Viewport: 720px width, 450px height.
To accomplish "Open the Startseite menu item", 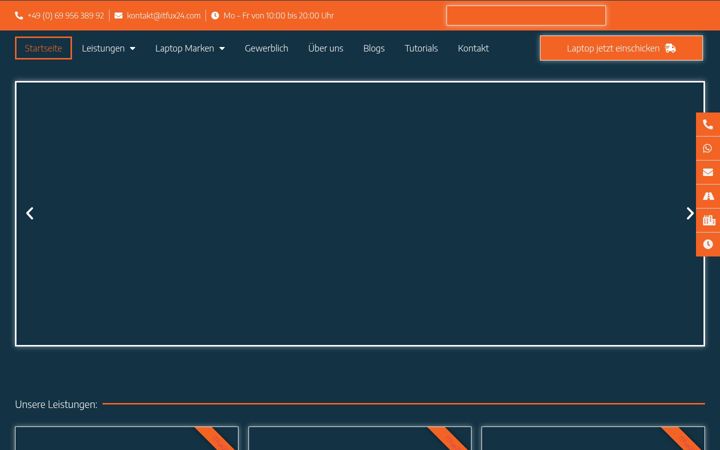I will pyautogui.click(x=43, y=48).
